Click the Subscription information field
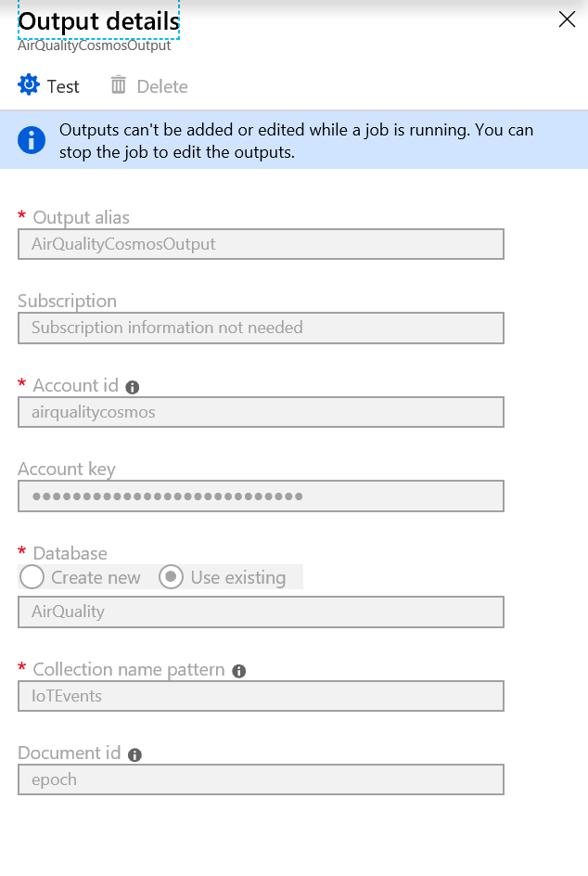 (261, 328)
